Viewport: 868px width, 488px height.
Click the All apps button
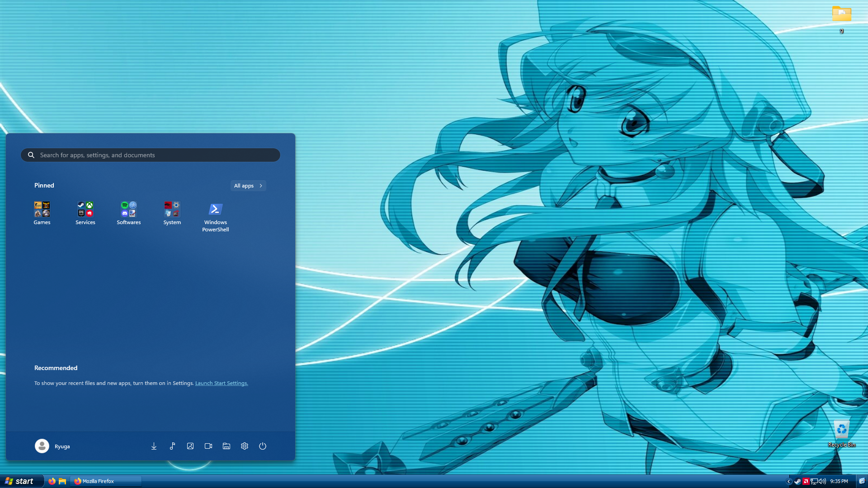(x=248, y=186)
